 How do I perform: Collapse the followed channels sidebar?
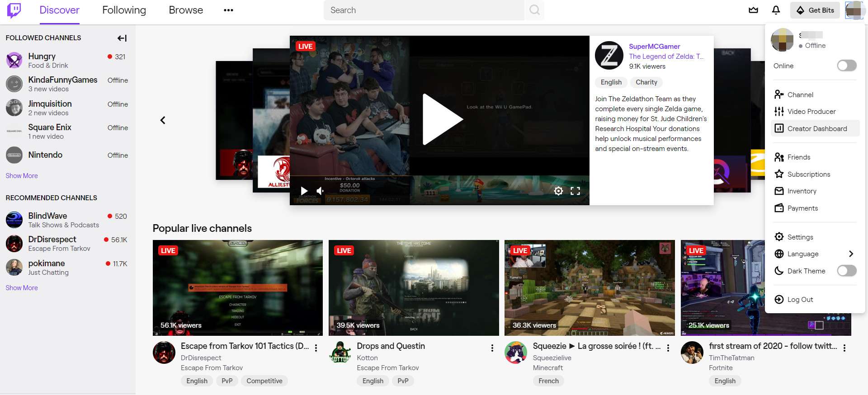[x=122, y=38]
